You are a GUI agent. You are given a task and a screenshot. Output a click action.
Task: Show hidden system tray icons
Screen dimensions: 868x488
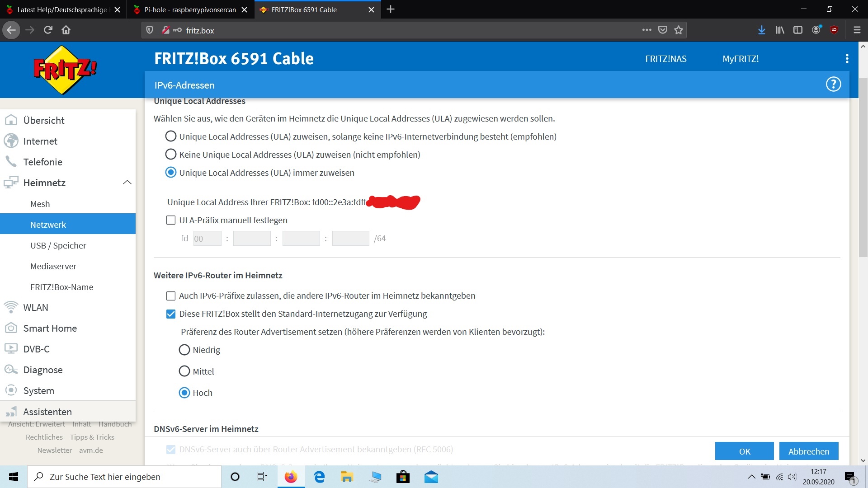click(751, 477)
